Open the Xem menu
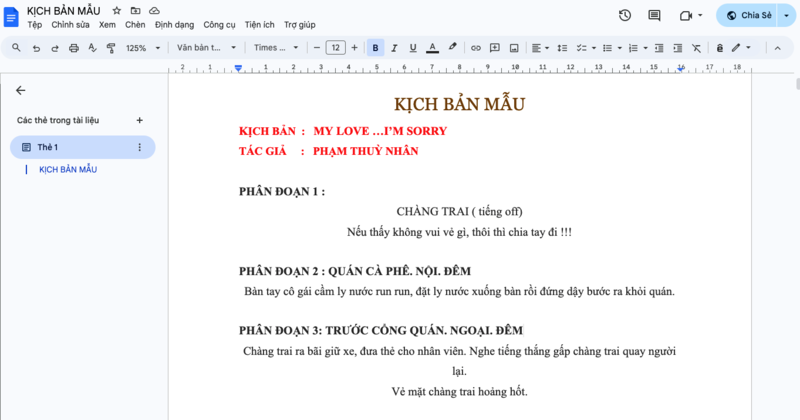 click(107, 24)
